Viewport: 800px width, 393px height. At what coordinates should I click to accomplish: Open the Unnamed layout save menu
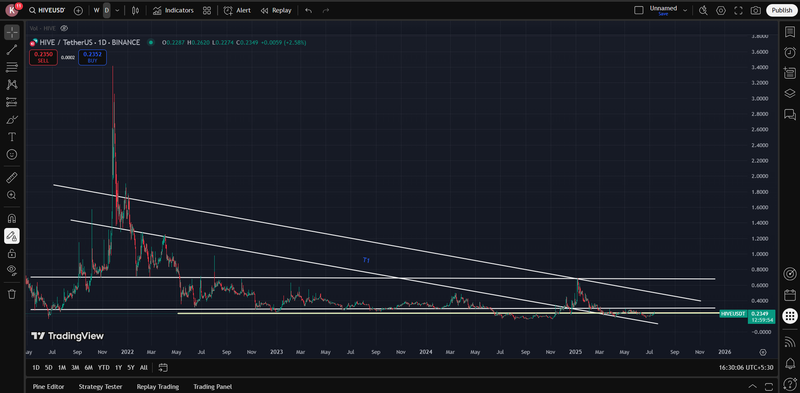663,10
